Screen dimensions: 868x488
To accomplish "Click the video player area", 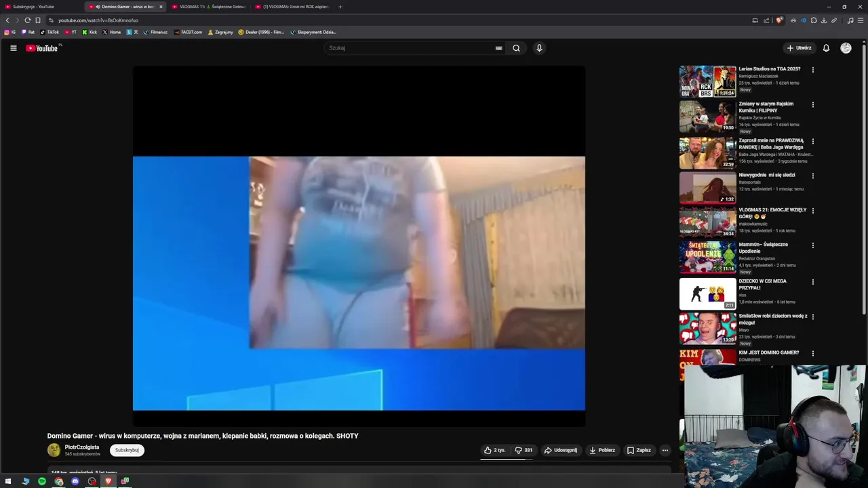I will (x=359, y=246).
